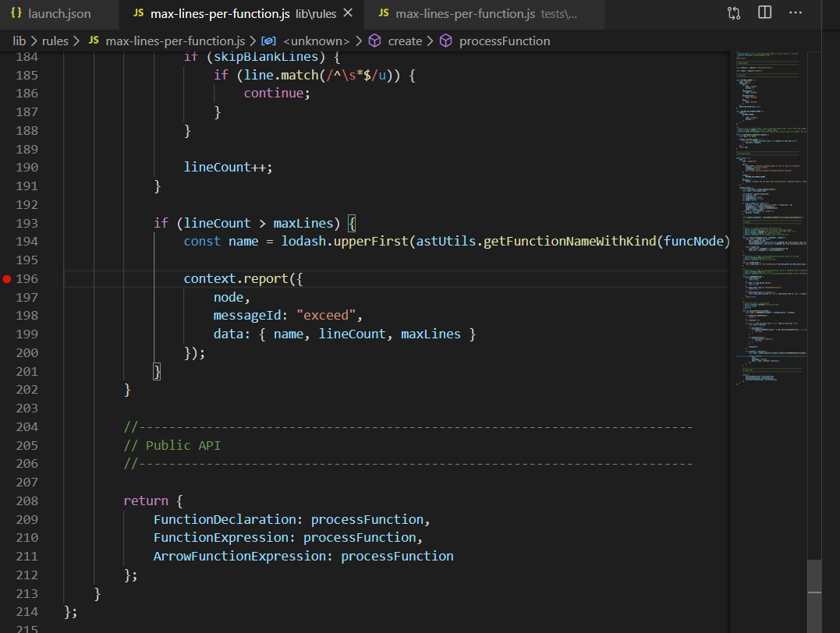The image size is (840, 633).
Task: Expand chevron after rules breadcrumb
Action: point(76,41)
